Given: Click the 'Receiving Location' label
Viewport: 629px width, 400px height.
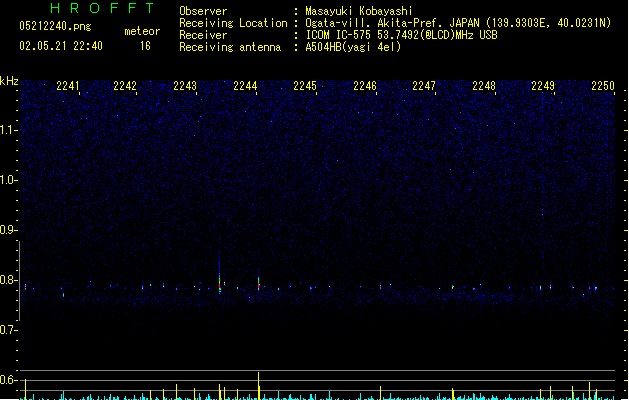Looking at the screenshot, I should (233, 23).
